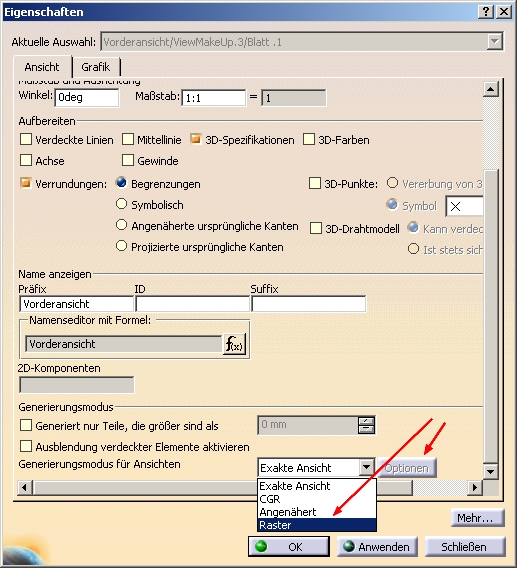Image resolution: width=517 pixels, height=568 pixels.
Task: Expand the Aktuelle Auswahl dropdown
Action: pos(495,41)
